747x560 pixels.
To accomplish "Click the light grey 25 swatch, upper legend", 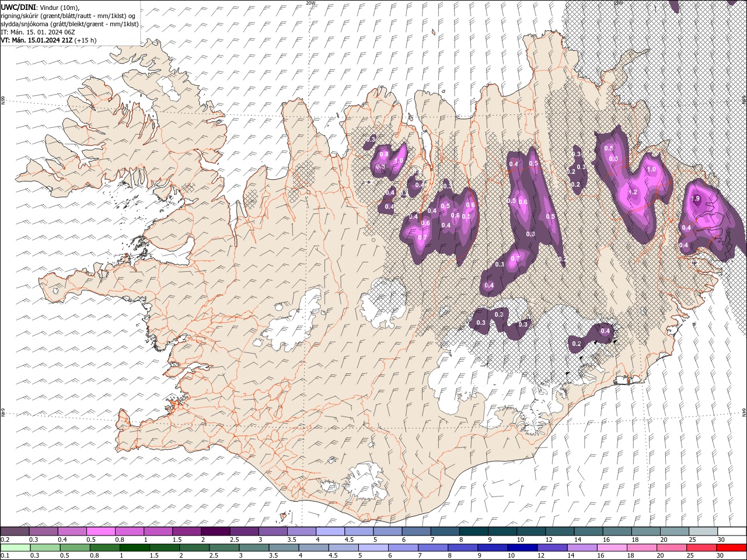I will coord(703,531).
